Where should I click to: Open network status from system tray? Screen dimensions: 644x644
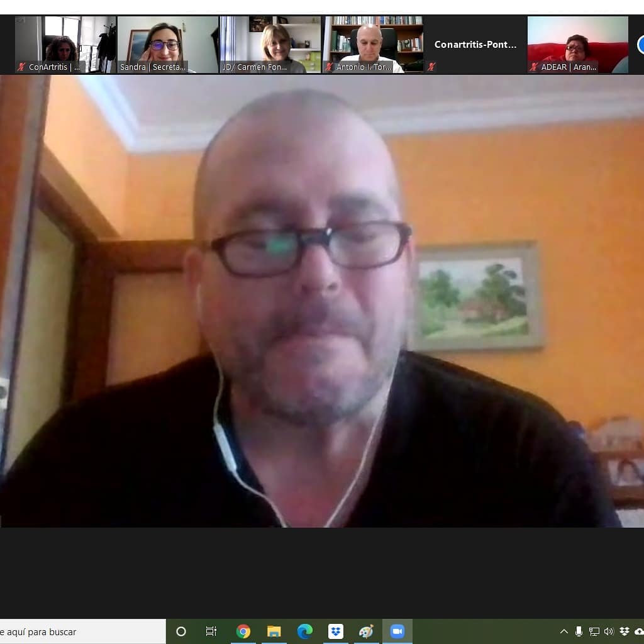click(594, 631)
